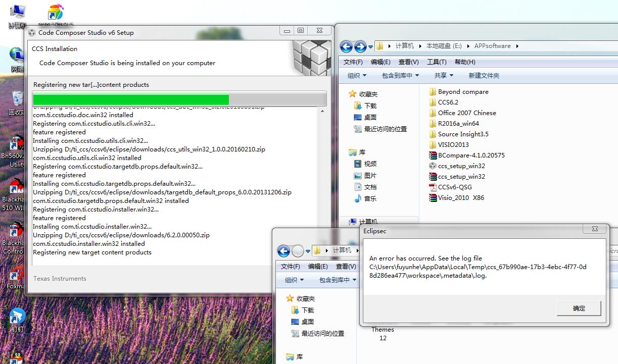Image resolution: width=618 pixels, height=364 pixels.
Task: Open the VISIO2013 folder
Action: (449, 145)
